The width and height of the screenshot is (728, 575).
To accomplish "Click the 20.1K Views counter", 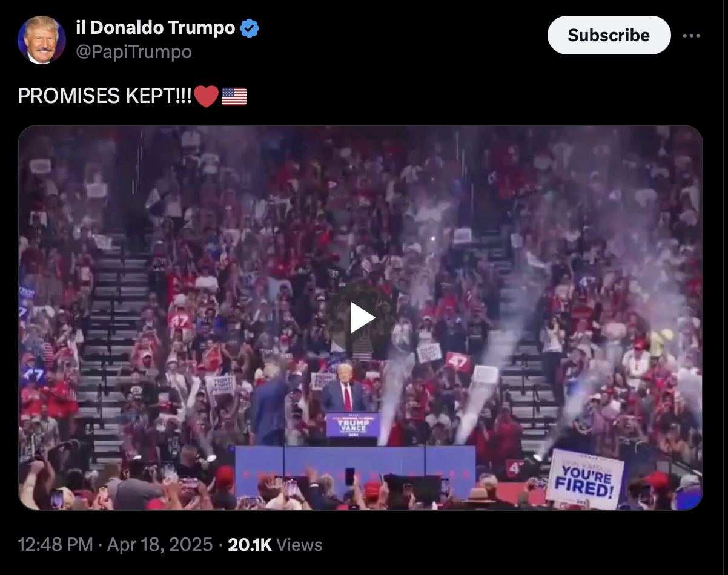I will [x=275, y=545].
